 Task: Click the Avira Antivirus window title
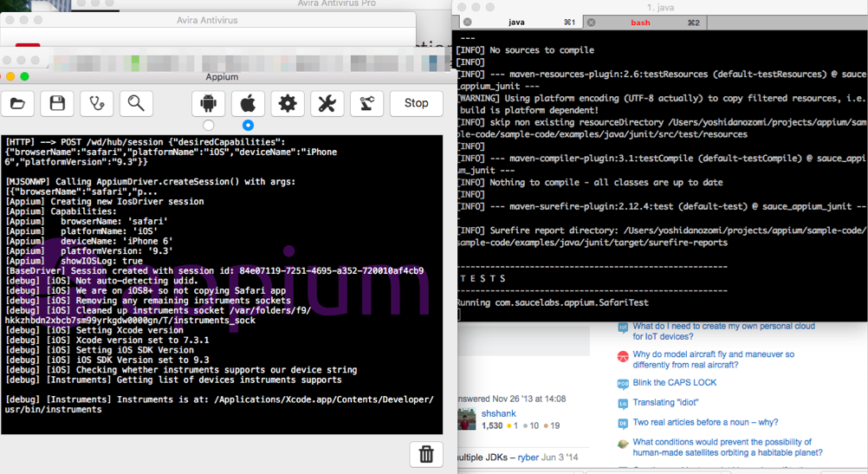207,20
